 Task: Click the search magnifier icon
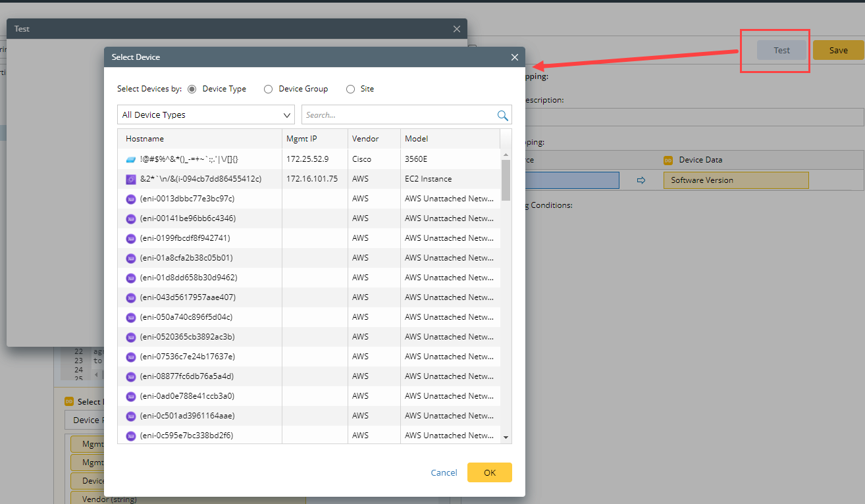(502, 115)
